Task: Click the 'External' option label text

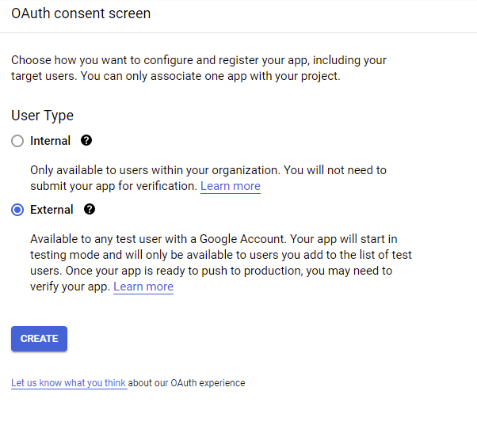Action: point(52,210)
